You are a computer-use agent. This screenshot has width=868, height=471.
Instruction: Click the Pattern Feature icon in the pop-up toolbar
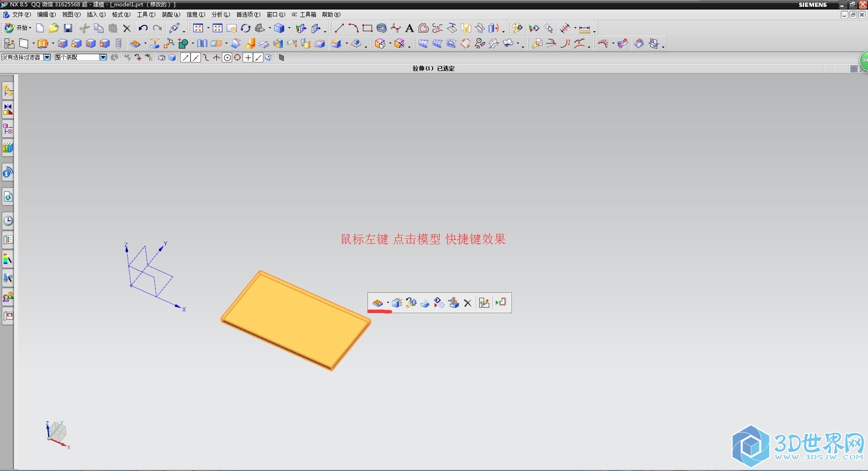377,303
